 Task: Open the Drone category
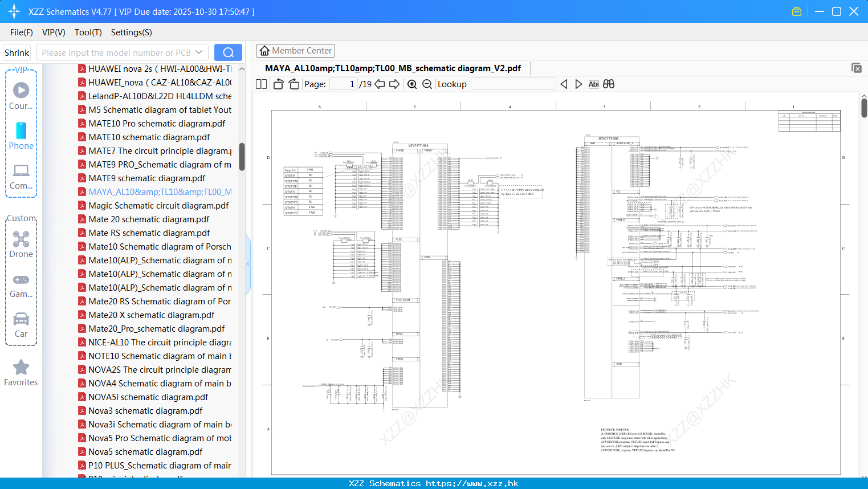coord(21,244)
